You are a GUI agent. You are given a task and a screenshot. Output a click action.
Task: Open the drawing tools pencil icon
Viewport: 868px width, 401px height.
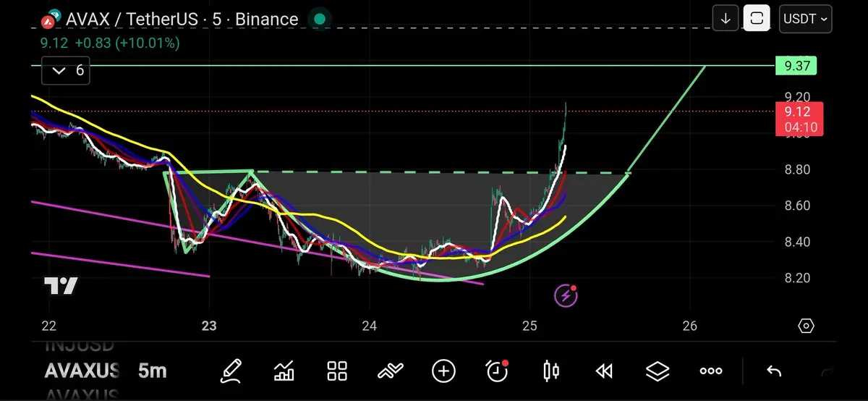point(231,371)
